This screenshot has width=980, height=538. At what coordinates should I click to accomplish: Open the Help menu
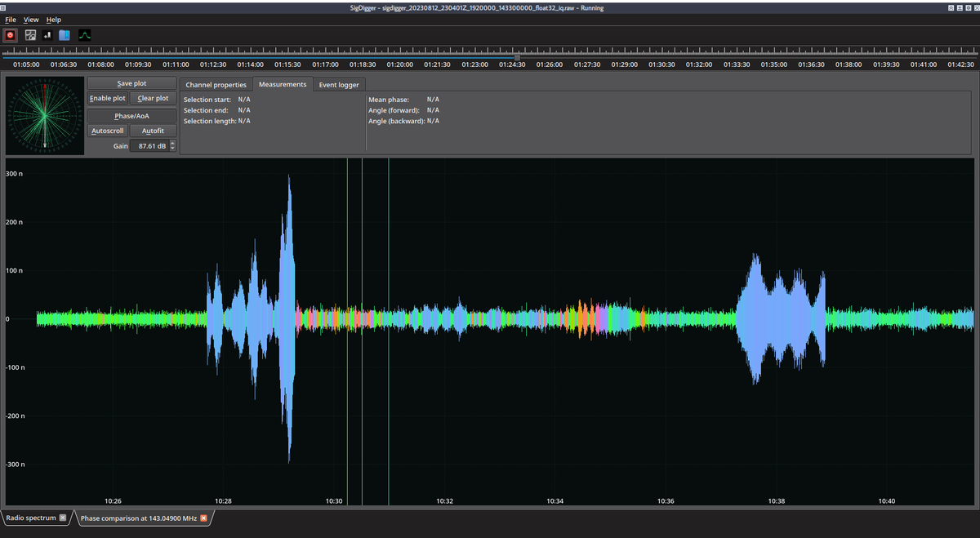(x=54, y=20)
